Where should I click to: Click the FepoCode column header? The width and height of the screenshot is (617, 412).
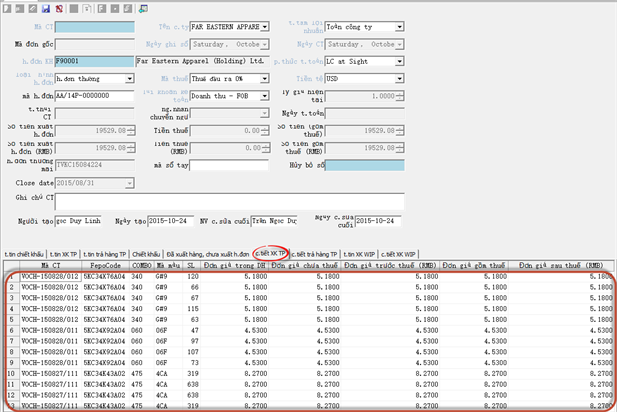tap(103, 266)
